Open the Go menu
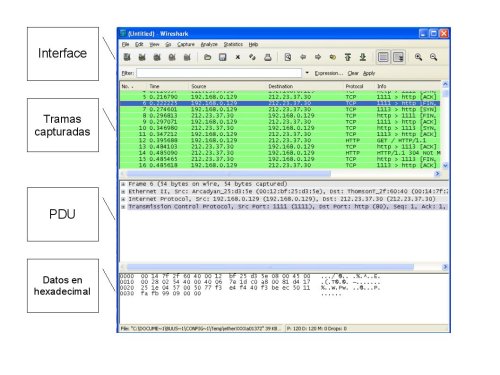500x375 pixels. click(x=168, y=44)
